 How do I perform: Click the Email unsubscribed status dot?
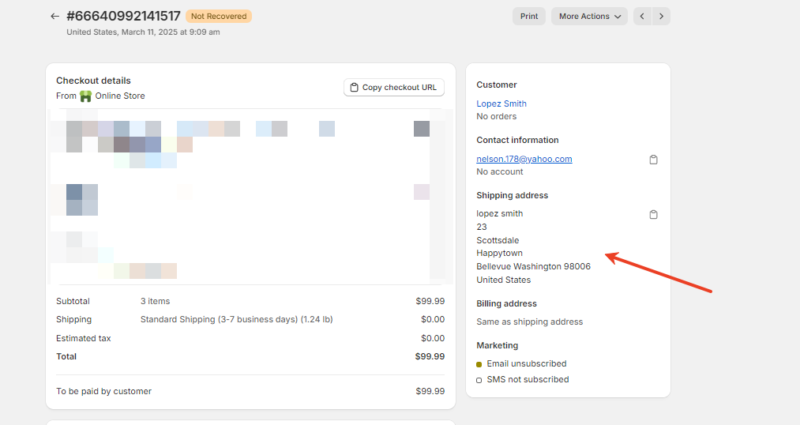pos(480,364)
